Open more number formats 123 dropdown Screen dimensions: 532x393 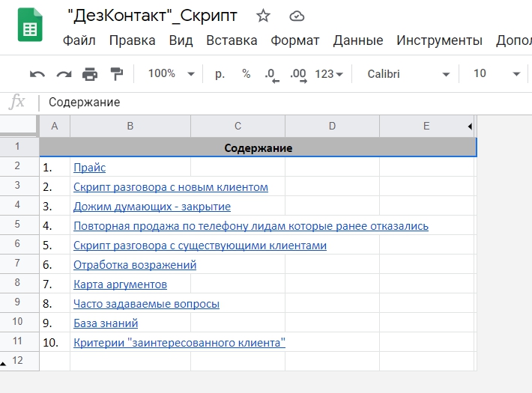coord(329,74)
